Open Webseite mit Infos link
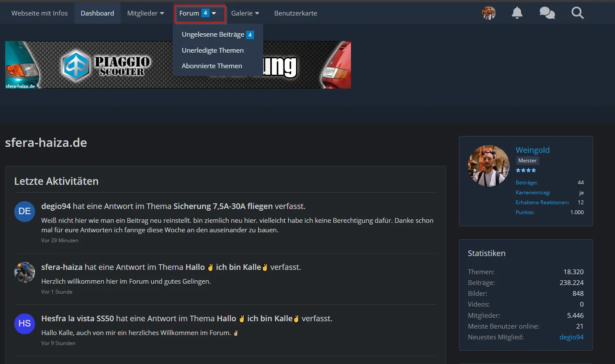Screen dimensions: 615x364 39,13
